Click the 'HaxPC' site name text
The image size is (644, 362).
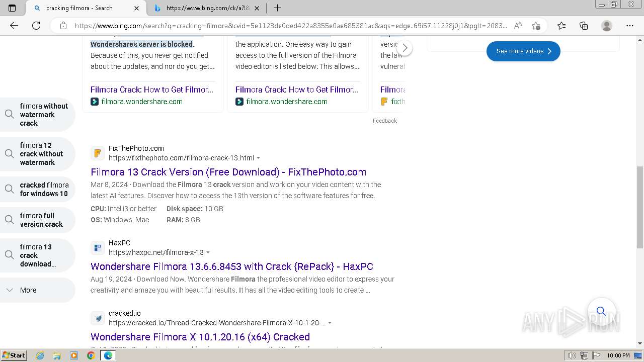pos(119,243)
